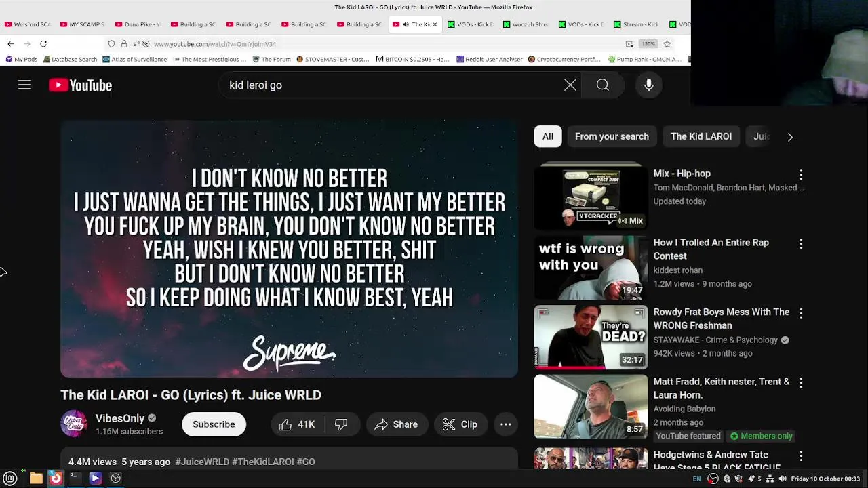This screenshot has height=488, width=868.
Task: Open the Matt Fradd, Keith nester video title
Action: point(722,388)
